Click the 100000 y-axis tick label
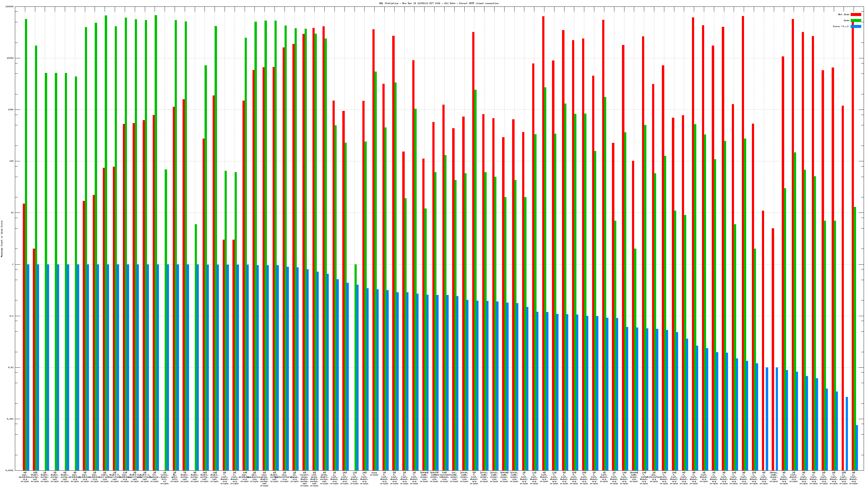Screen dimensions: 868x488 click(10, 7)
